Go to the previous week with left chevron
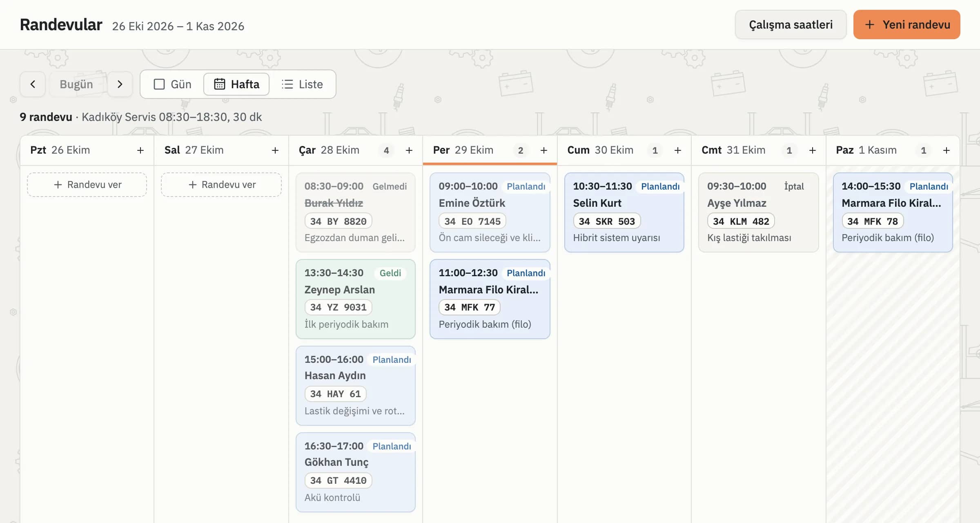Viewport: 980px width, 523px height. [33, 84]
